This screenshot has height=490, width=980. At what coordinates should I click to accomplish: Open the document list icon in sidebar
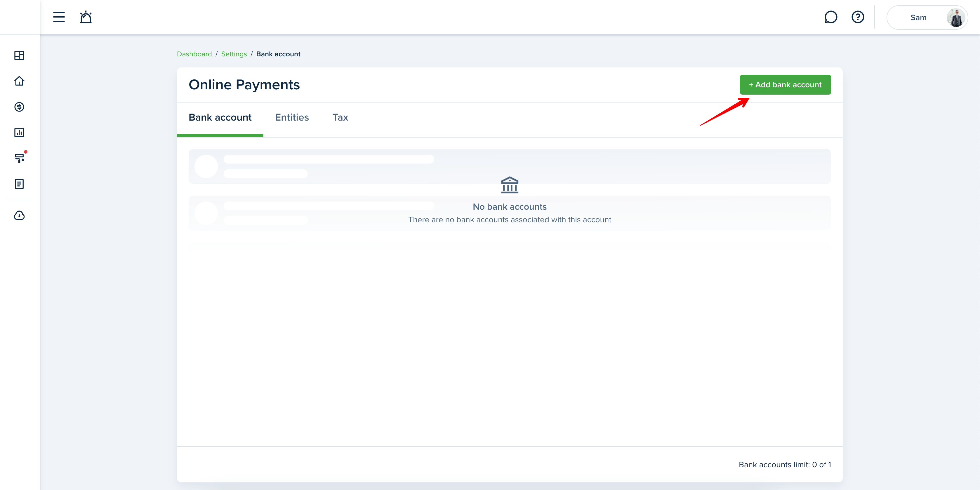pyautogui.click(x=19, y=184)
